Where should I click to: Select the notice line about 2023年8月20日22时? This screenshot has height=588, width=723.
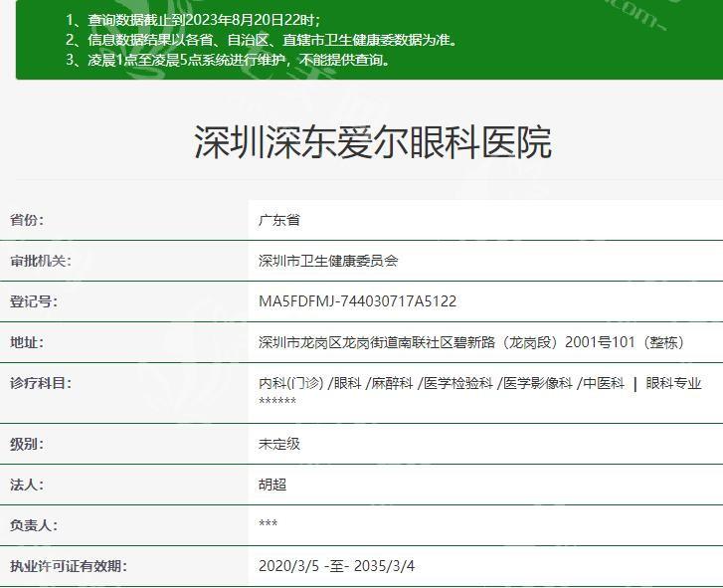[193, 20]
